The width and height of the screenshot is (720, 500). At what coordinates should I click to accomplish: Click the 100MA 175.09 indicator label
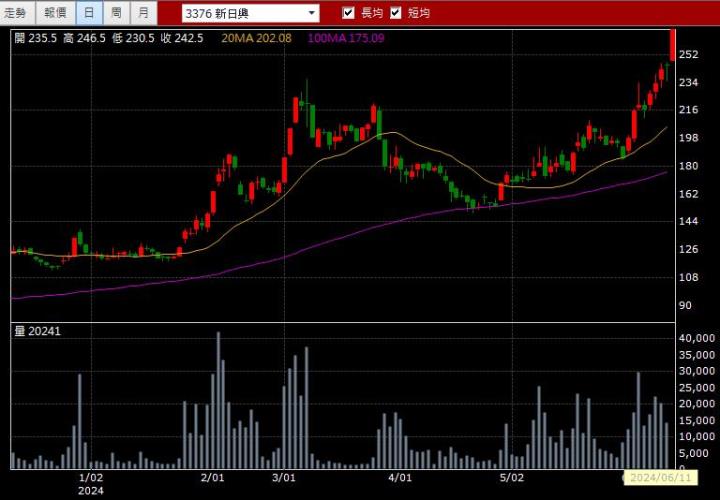click(347, 38)
